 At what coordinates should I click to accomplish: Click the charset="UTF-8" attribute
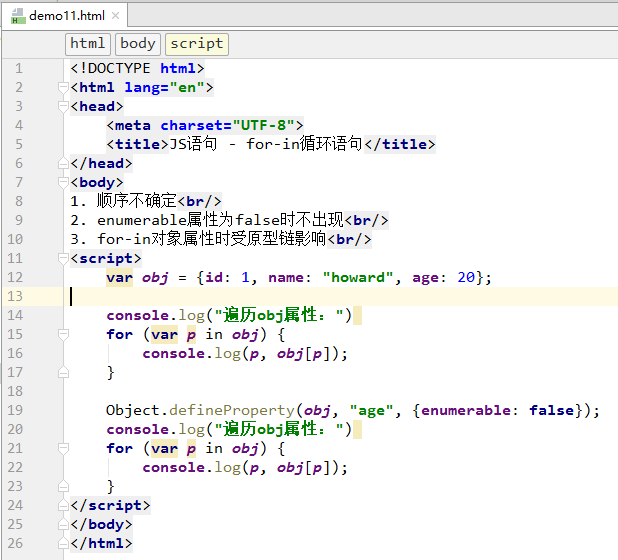tap(228, 125)
